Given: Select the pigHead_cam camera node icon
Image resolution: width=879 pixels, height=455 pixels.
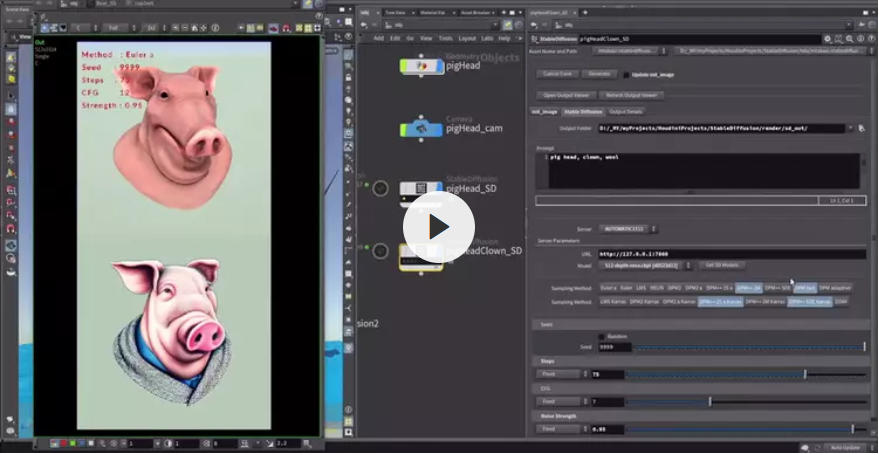Looking at the screenshot, I should (421, 129).
